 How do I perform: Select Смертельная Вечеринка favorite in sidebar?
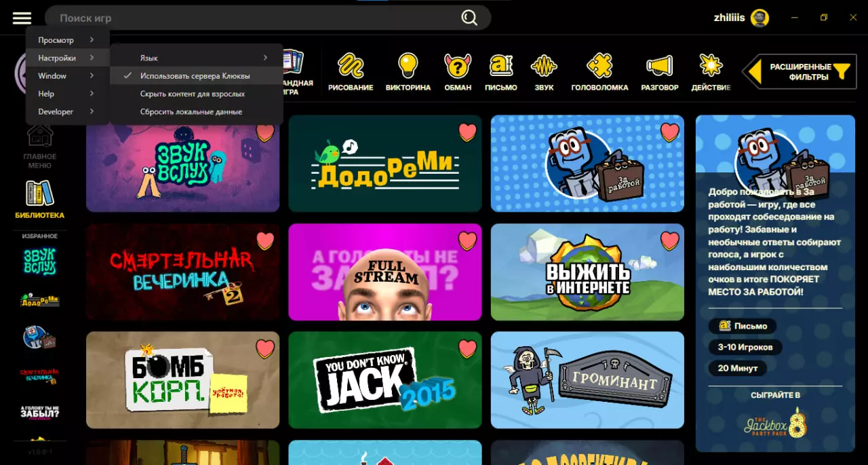click(40, 375)
